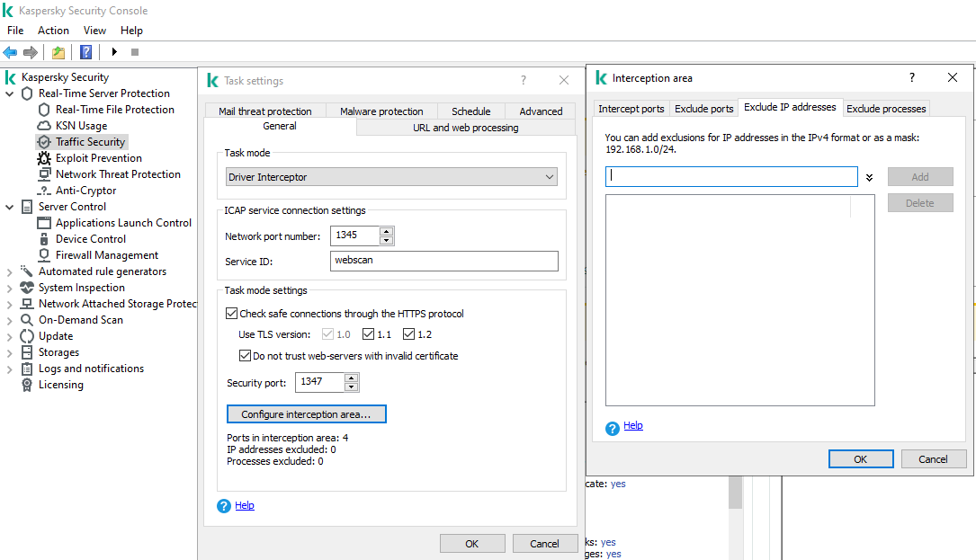Click the blue Help book toolbar icon
Image resolution: width=976 pixels, height=560 pixels.
(x=85, y=52)
